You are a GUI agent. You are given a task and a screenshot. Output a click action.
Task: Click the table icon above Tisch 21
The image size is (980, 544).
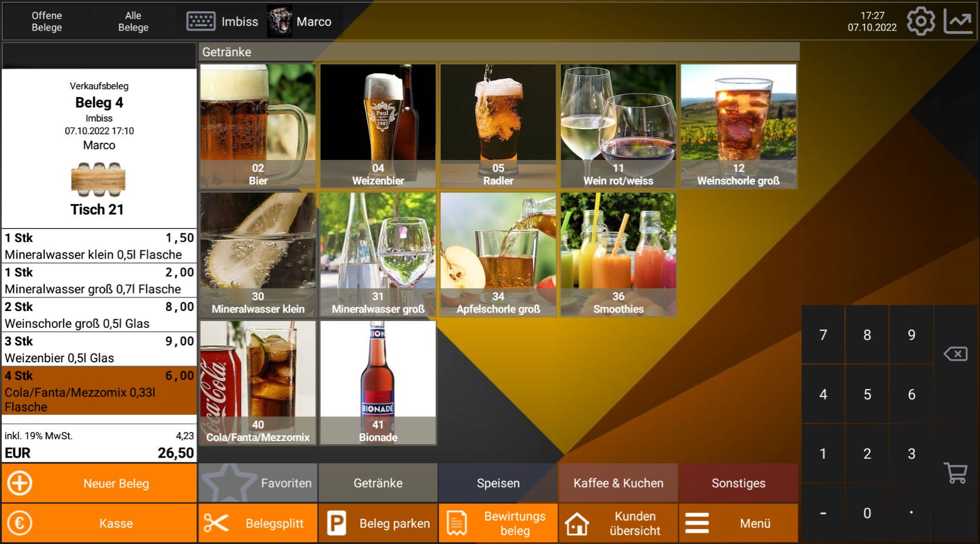pyautogui.click(x=98, y=179)
